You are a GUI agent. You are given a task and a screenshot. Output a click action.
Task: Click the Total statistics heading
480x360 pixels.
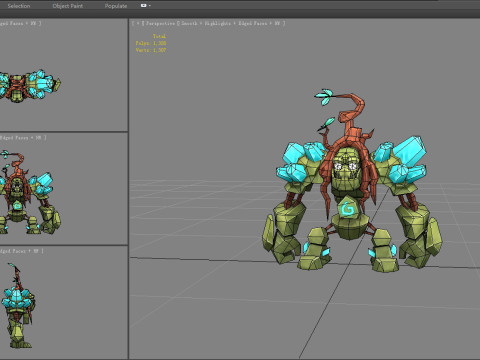click(x=159, y=36)
